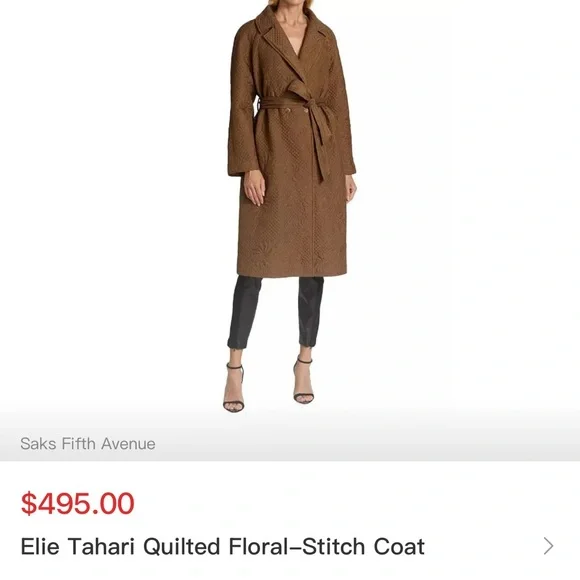Click the word "Coat" in product title
This screenshot has height=580, width=580.
coord(399,546)
